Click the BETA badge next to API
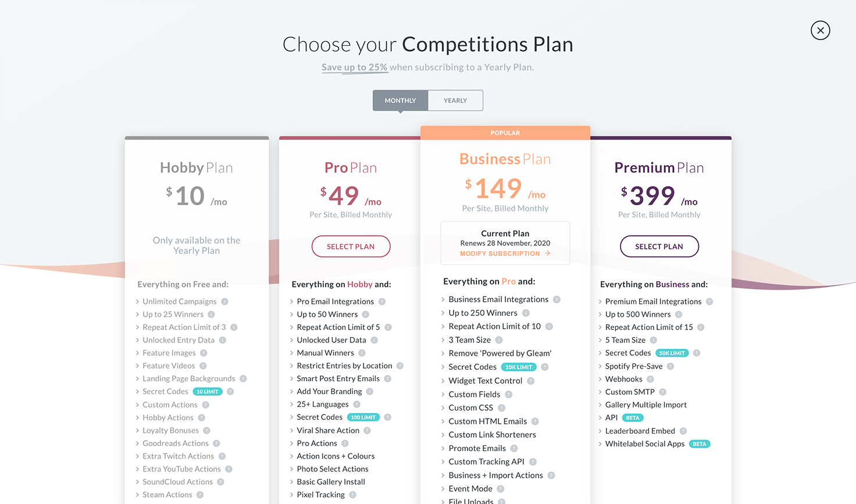The height and width of the screenshot is (504, 856). pyautogui.click(x=632, y=417)
